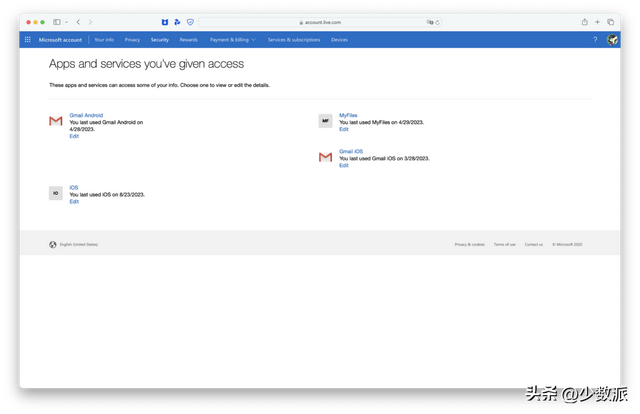
Task: Click 'You last used Gmail iOS on' text
Action: pos(371,158)
